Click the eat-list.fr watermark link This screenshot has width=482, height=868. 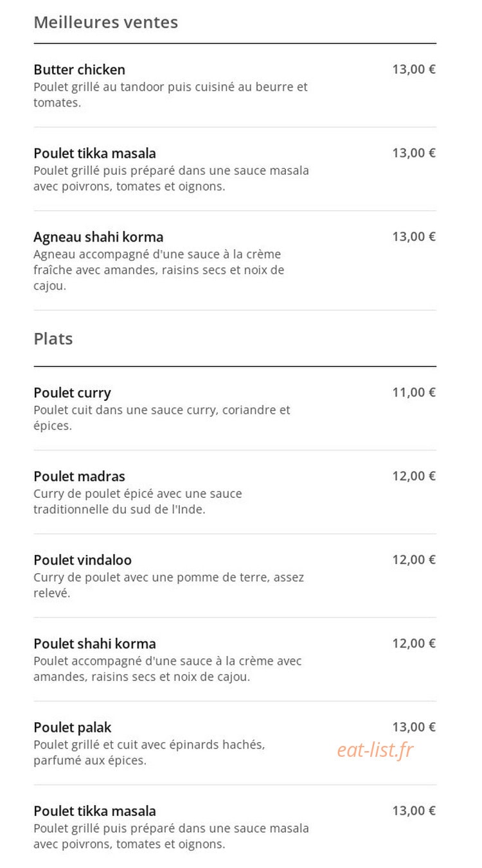(375, 749)
